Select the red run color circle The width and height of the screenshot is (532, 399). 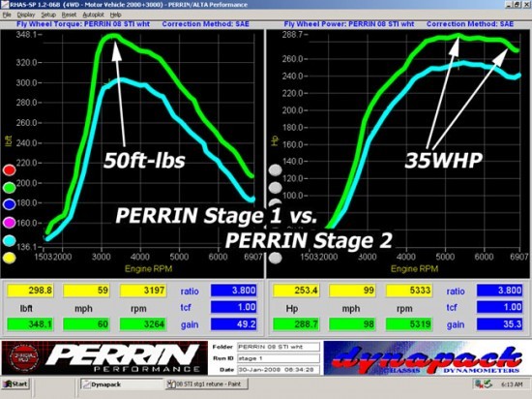pos(9,170)
